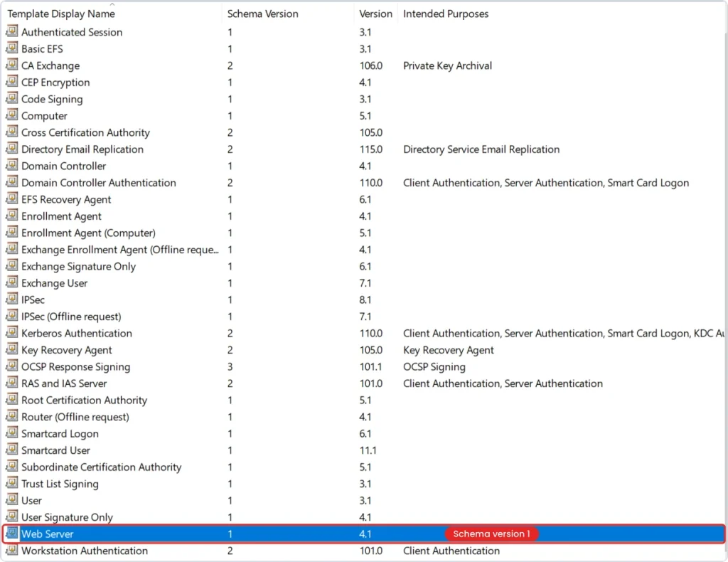728x562 pixels.
Task: Click Kerberos Authentication intended purposes text
Action: (x=563, y=333)
